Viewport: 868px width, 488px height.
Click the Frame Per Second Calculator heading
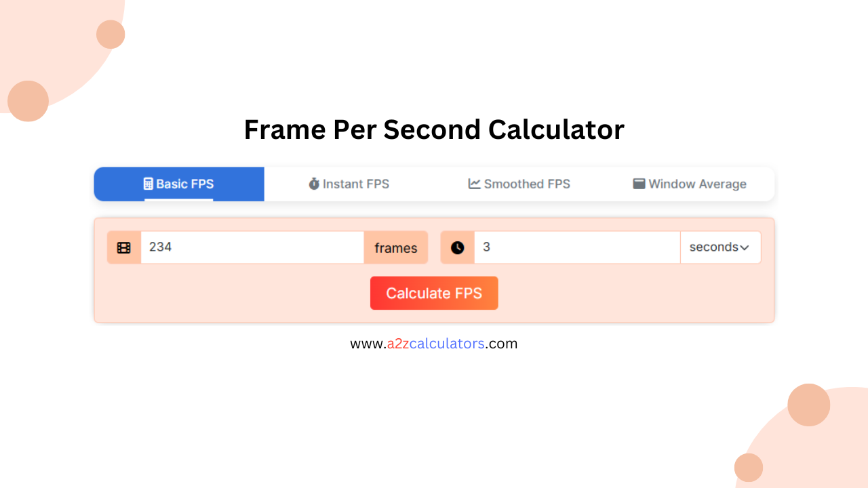point(434,129)
